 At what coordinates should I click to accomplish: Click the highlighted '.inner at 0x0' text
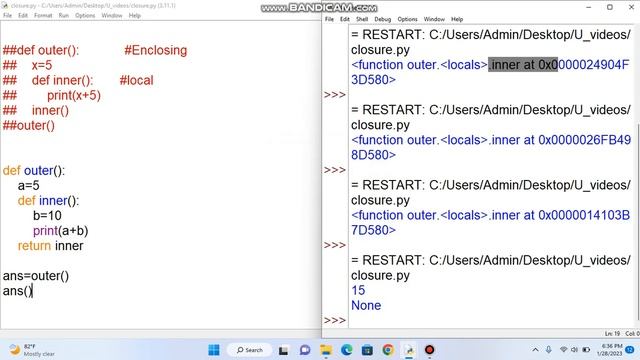click(x=523, y=64)
